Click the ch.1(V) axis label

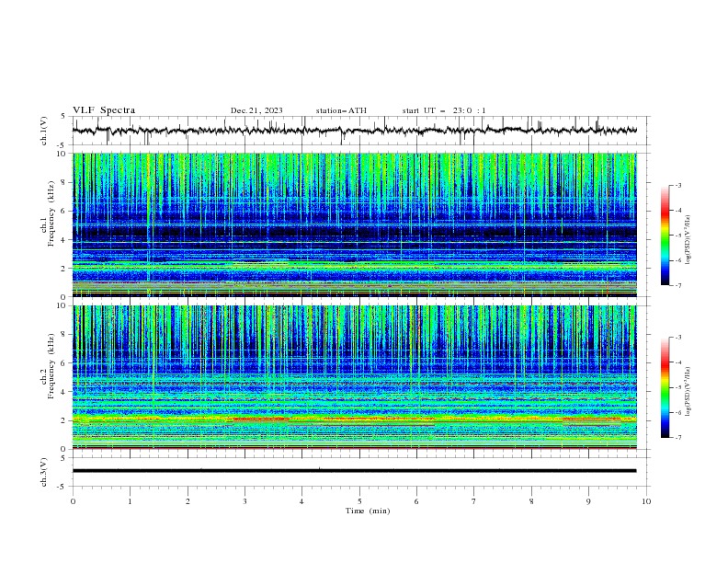click(44, 131)
